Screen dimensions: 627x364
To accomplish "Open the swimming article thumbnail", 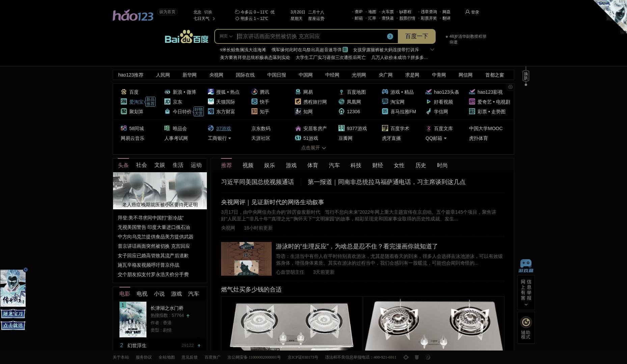I will pos(246,259).
